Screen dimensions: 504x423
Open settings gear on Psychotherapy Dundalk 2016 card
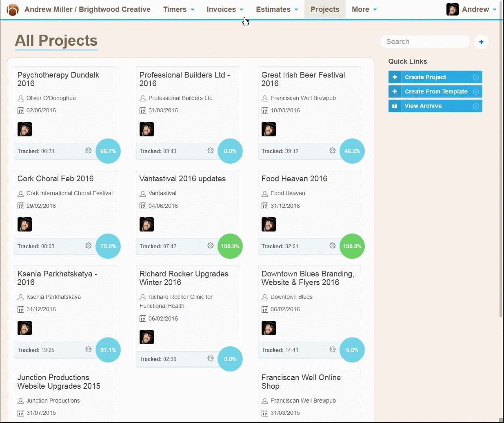point(89,150)
